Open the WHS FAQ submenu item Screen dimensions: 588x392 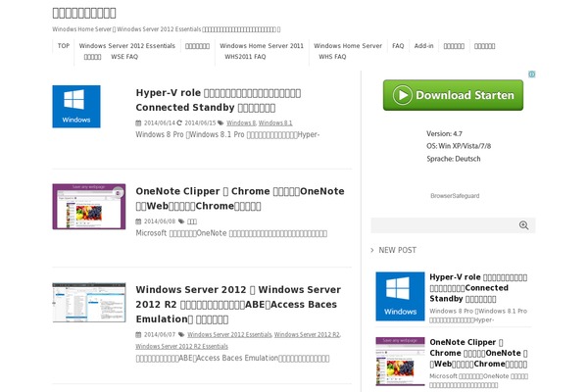[x=332, y=57]
